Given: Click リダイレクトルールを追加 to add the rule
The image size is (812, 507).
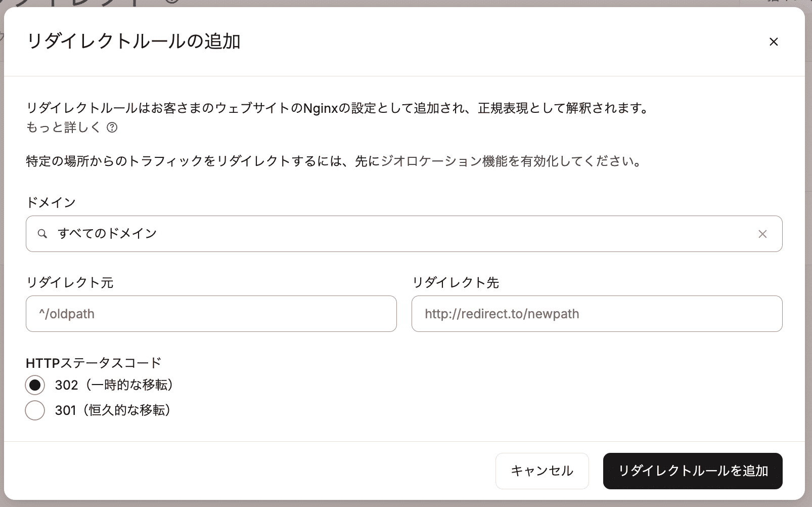Looking at the screenshot, I should 693,471.
